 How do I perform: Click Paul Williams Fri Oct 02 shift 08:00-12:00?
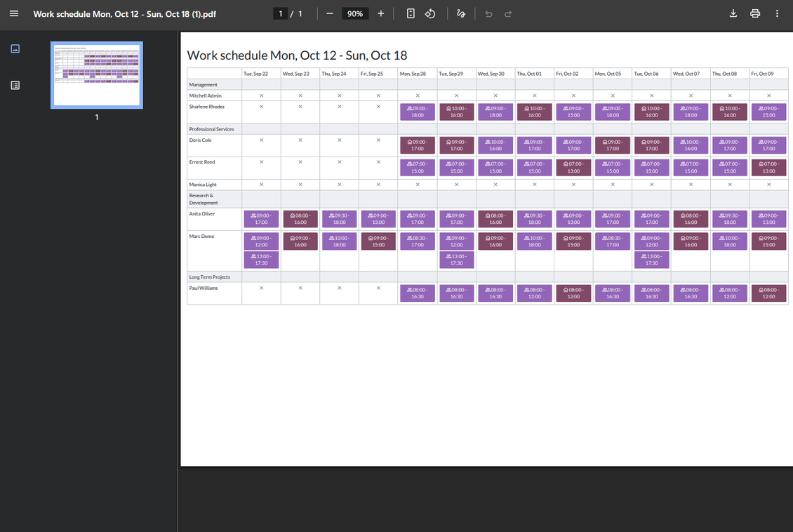(x=573, y=293)
